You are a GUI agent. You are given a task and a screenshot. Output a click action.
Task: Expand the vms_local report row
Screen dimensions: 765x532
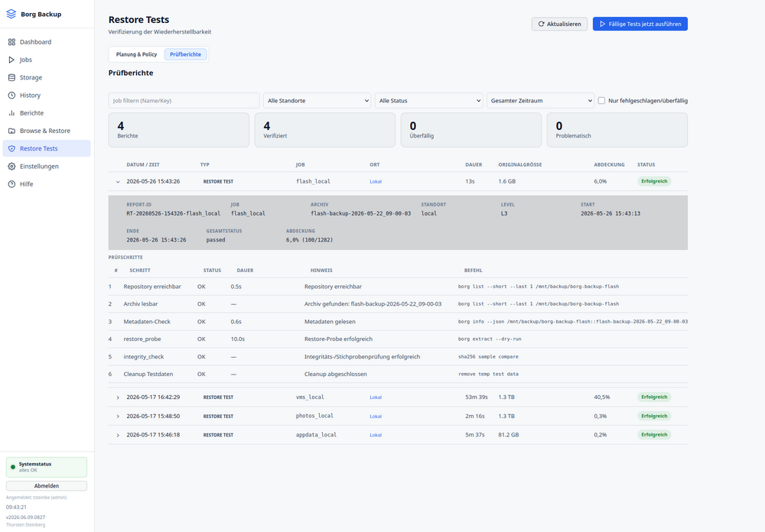click(118, 397)
